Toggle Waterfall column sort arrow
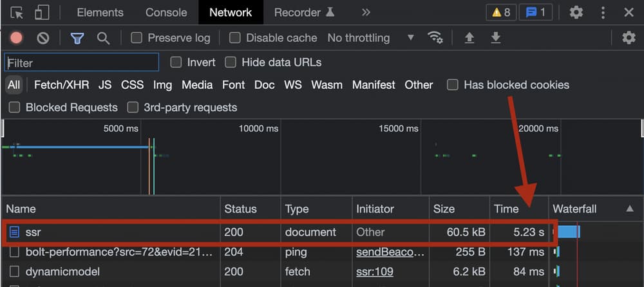644x287 pixels. [x=630, y=209]
